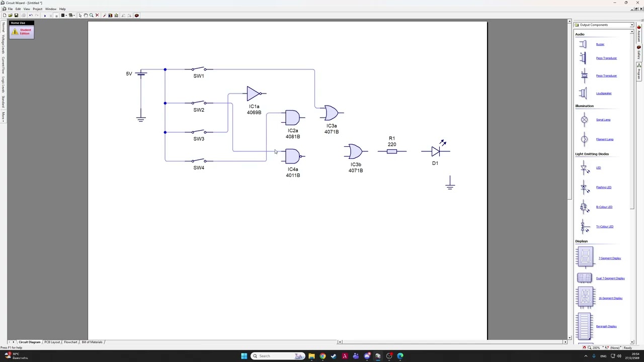This screenshot has height=362, width=644.
Task: Open the layout style dropdown arrow in the toolbar
Action: [74, 15]
